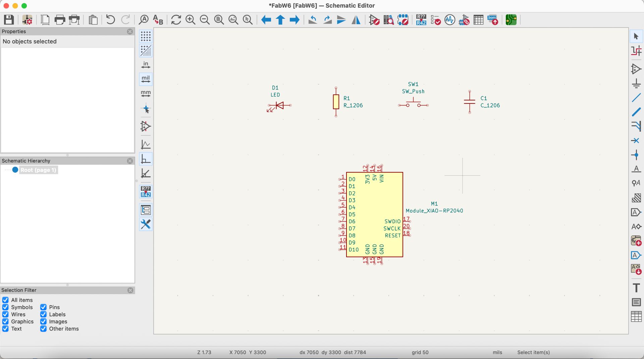
Task: Pick the No Connect flag tool
Action: tap(636, 140)
